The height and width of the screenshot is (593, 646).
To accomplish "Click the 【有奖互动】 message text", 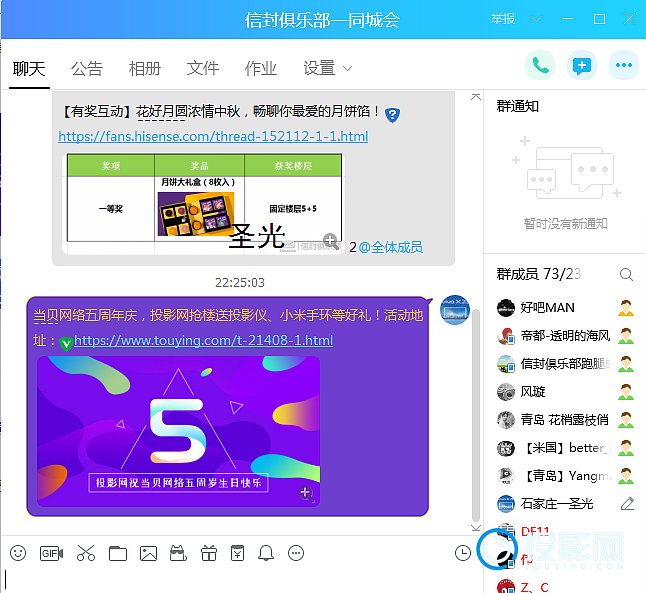I will pyautogui.click(x=220, y=111).
